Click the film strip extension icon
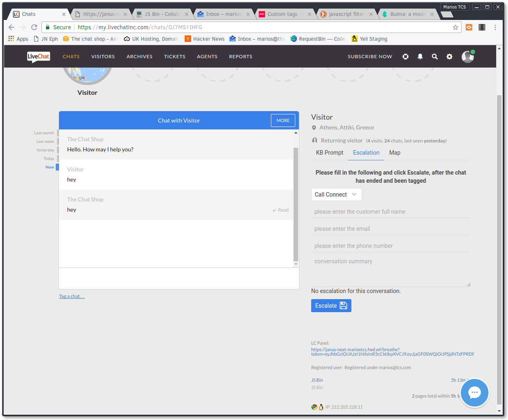 [482, 27]
